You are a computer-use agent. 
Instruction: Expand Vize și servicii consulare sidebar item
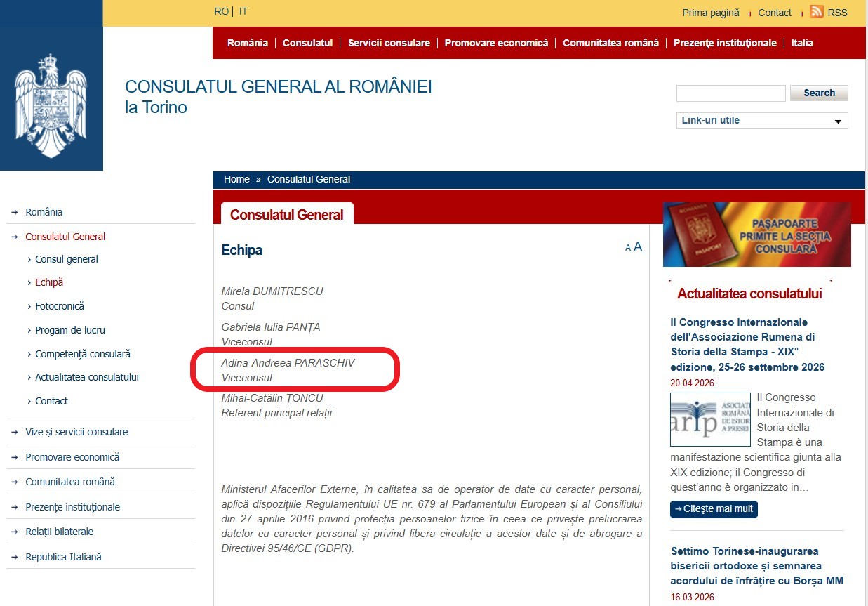76,432
